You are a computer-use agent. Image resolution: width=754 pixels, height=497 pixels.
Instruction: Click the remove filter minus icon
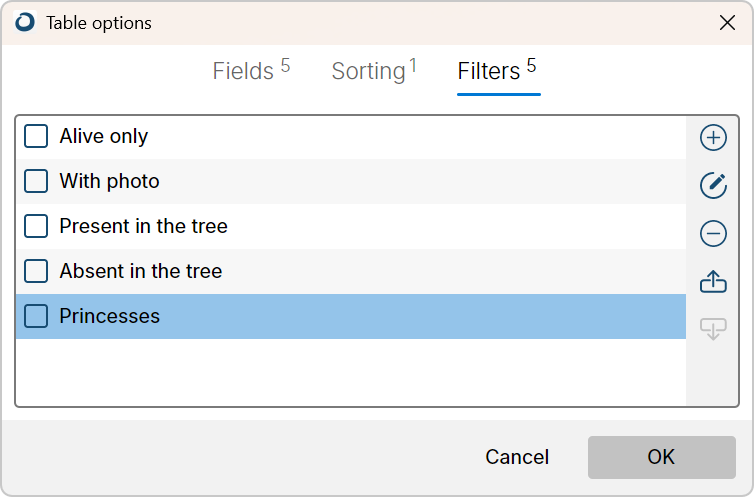[713, 234]
